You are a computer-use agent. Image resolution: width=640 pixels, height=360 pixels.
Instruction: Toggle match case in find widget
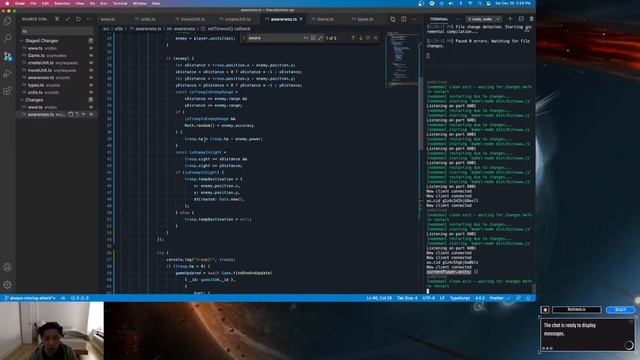coord(306,38)
